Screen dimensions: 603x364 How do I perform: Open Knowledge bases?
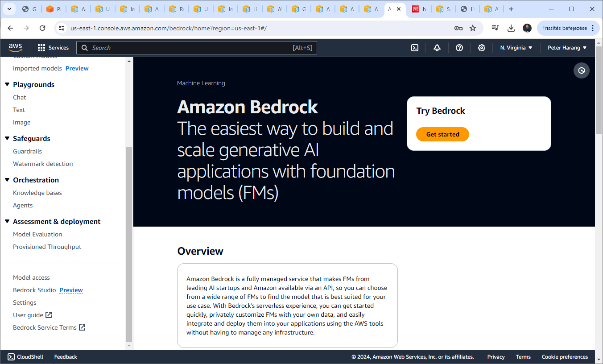click(37, 193)
